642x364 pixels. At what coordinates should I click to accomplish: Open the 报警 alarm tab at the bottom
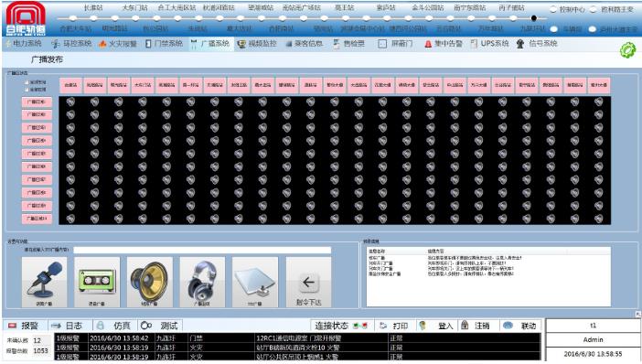(25, 326)
